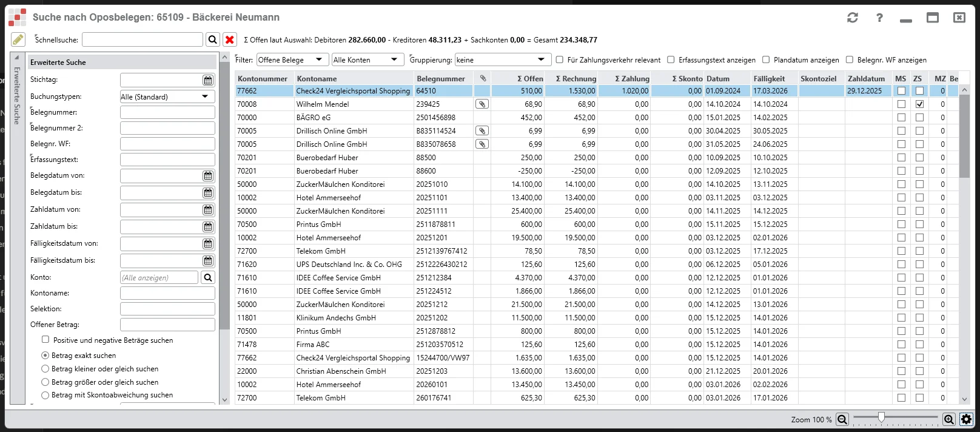Select Betrag mit Skontoabweichung suchen
The image size is (980, 432).
click(45, 395)
